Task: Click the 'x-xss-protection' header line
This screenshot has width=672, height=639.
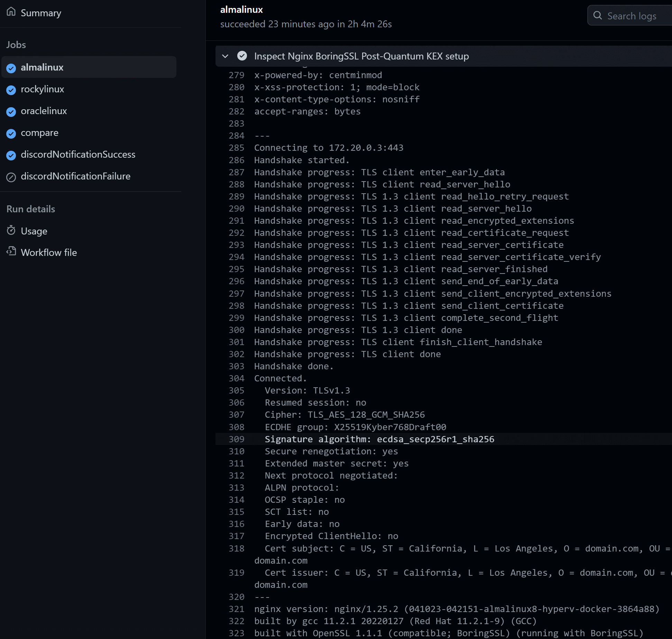Action: [x=337, y=87]
